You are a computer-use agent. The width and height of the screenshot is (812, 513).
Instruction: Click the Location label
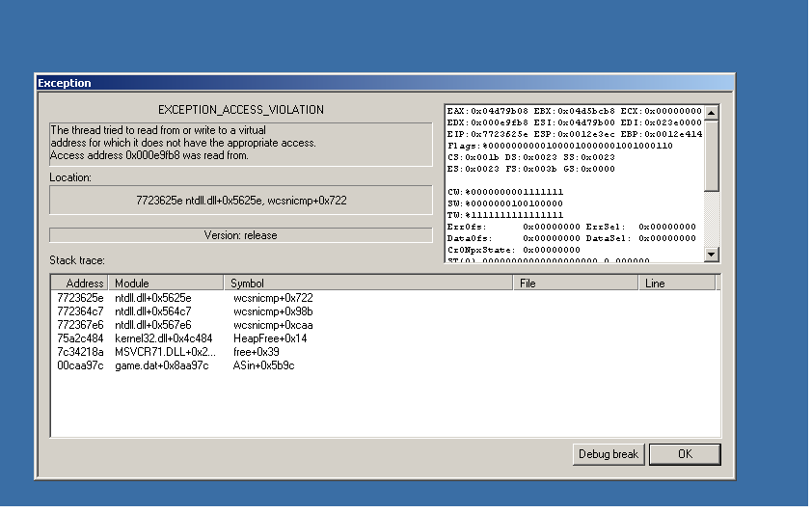tap(70, 177)
